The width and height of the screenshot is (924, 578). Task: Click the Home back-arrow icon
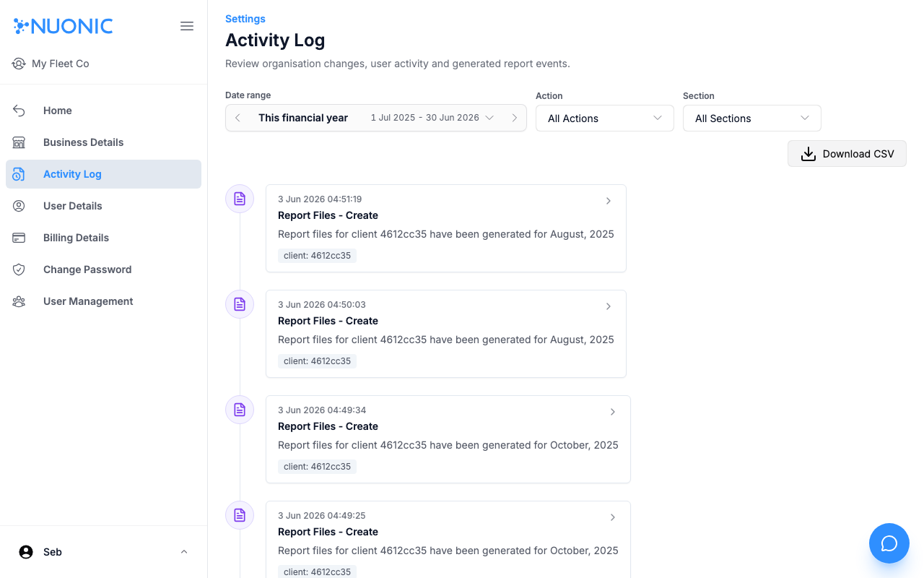(19, 111)
